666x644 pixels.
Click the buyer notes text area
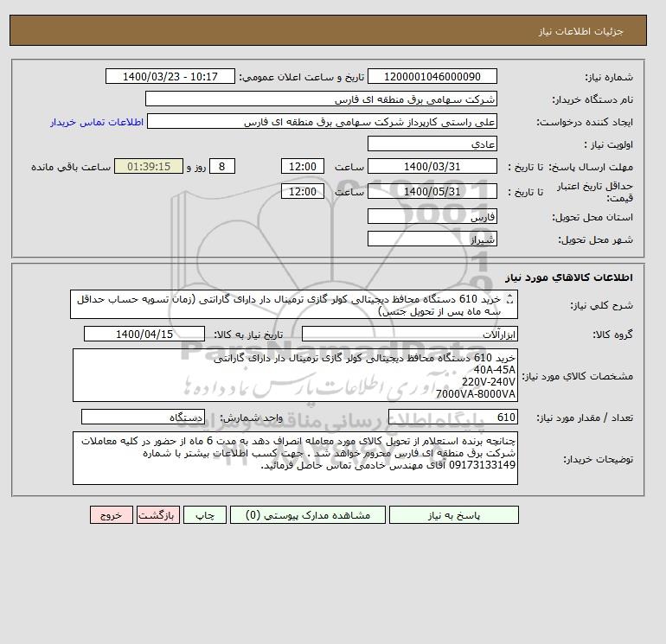point(295,458)
